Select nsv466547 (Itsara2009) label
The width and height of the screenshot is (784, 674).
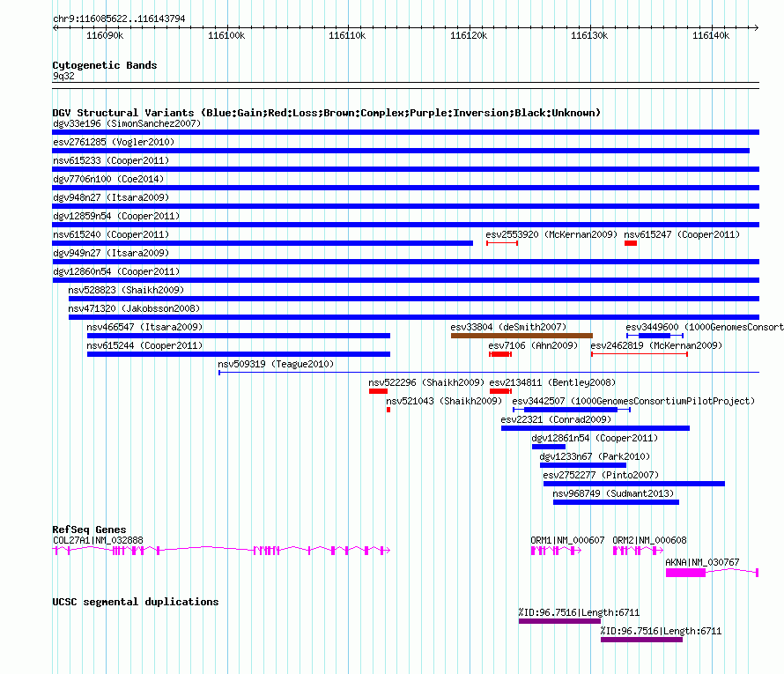[144, 327]
